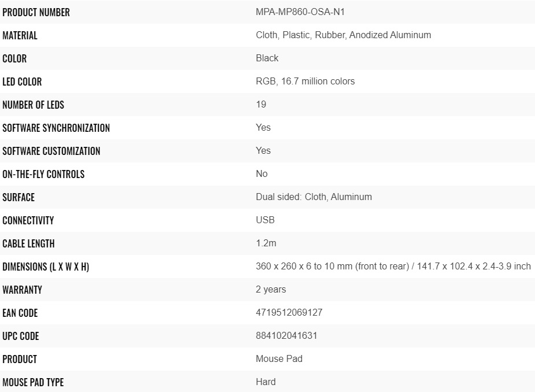Click Yes beside SOFTWARE CUSTOMIZATION

pyautogui.click(x=263, y=150)
